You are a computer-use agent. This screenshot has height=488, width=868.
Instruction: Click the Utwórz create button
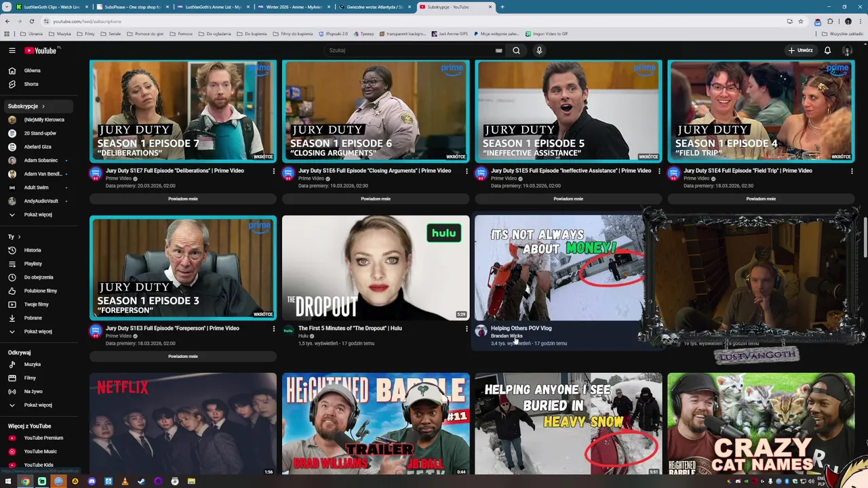coord(800,50)
